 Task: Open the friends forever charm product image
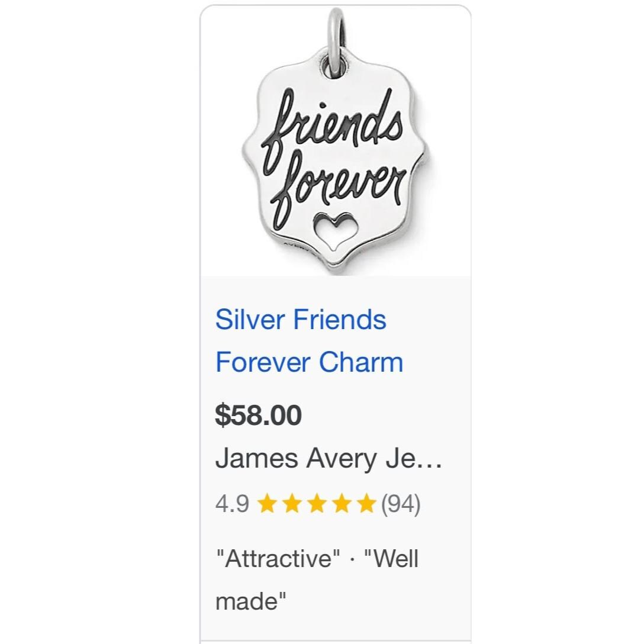click(335, 142)
